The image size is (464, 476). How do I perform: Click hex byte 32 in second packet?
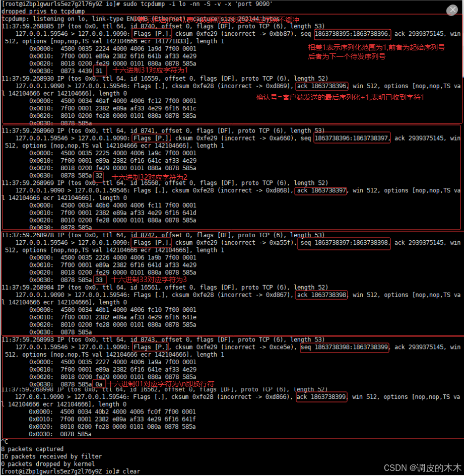[x=99, y=175]
